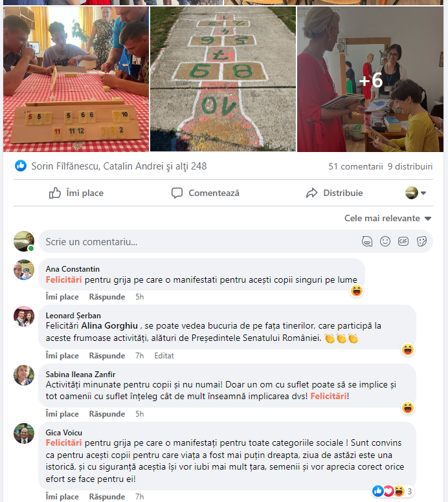Click the Distribuie share button
This screenshot has width=448, height=502.
coord(334,193)
